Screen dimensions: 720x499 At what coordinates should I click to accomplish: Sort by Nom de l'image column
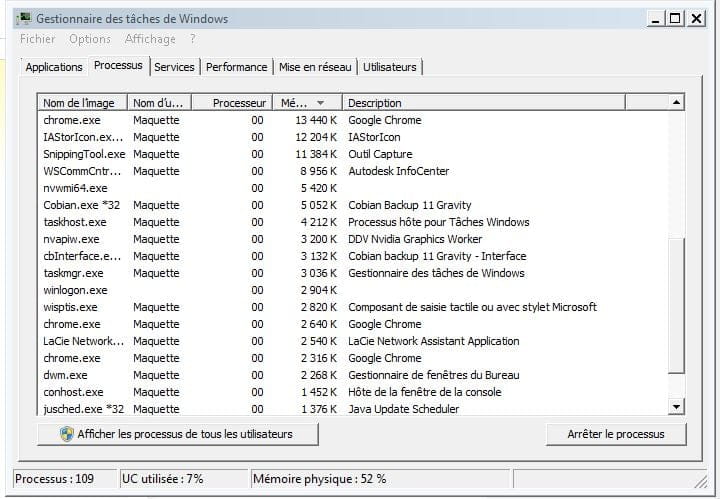click(82, 103)
